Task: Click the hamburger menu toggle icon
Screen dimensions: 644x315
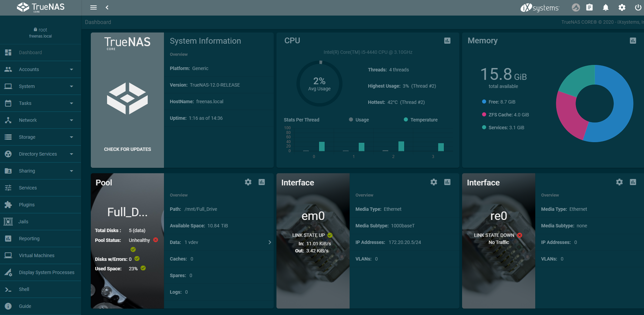Action: (x=94, y=7)
